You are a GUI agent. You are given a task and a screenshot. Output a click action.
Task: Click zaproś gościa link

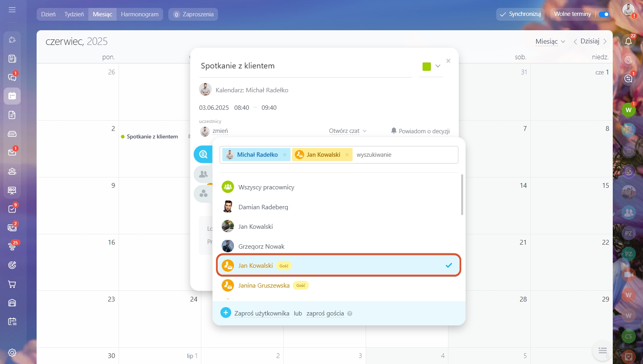pyautogui.click(x=325, y=313)
